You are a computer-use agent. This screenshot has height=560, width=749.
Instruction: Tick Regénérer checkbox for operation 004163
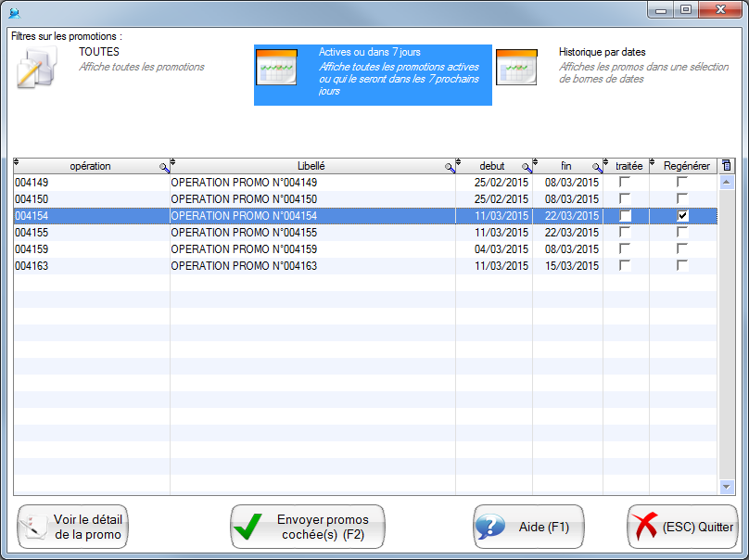[x=682, y=266]
